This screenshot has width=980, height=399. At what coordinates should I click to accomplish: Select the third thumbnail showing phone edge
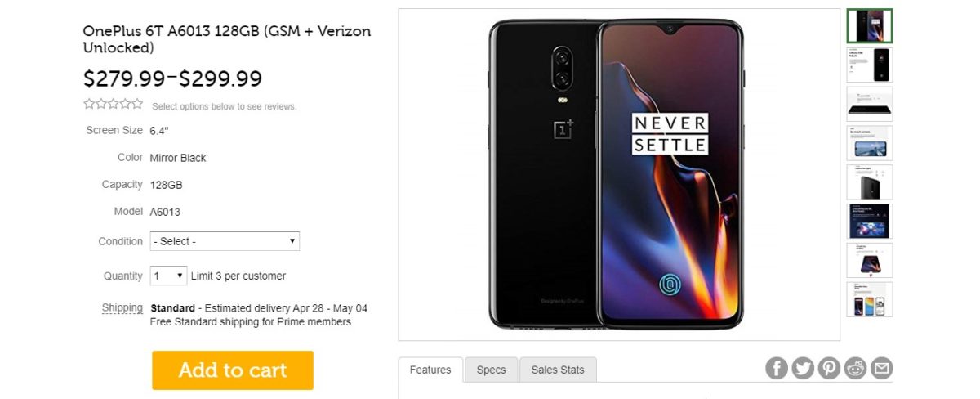pyautogui.click(x=870, y=105)
